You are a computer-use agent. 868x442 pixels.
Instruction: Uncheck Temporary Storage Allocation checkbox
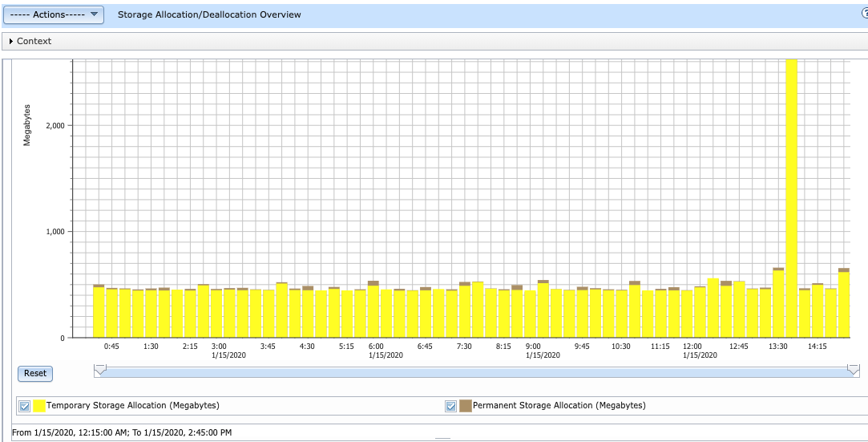pos(24,406)
